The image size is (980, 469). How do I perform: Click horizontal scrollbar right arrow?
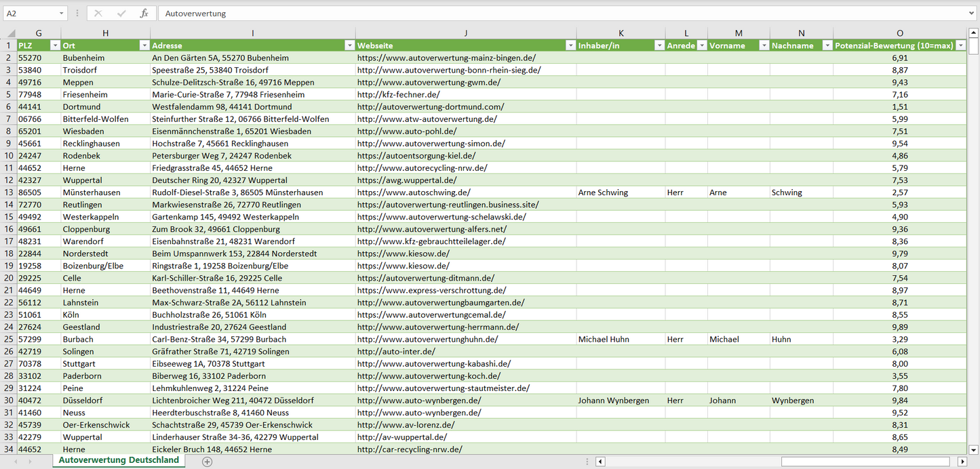coord(962,462)
